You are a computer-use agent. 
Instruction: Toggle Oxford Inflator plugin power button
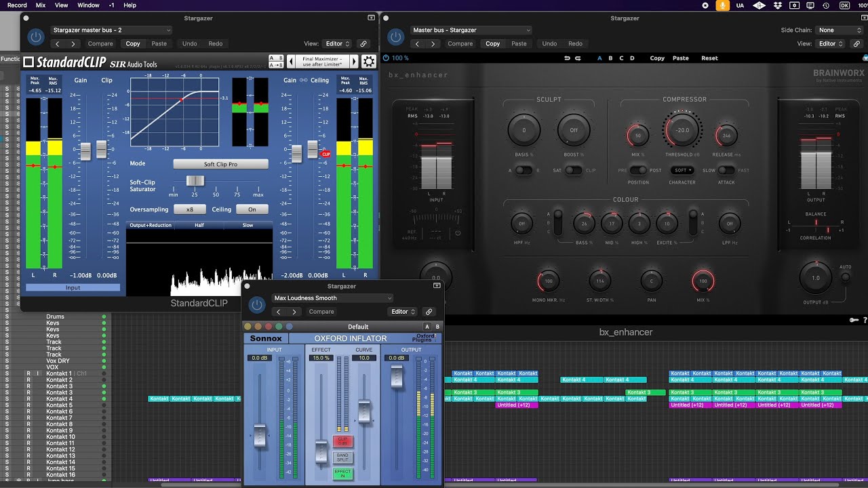[x=256, y=305]
